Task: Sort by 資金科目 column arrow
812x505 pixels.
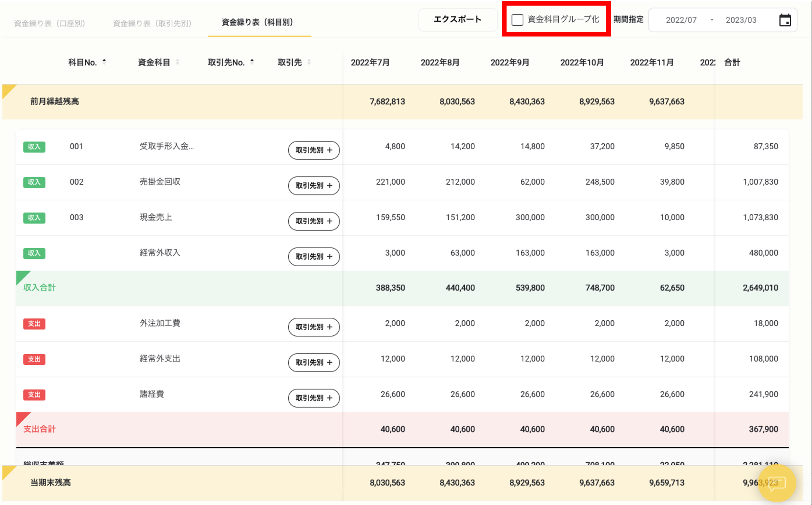Action: [x=177, y=62]
